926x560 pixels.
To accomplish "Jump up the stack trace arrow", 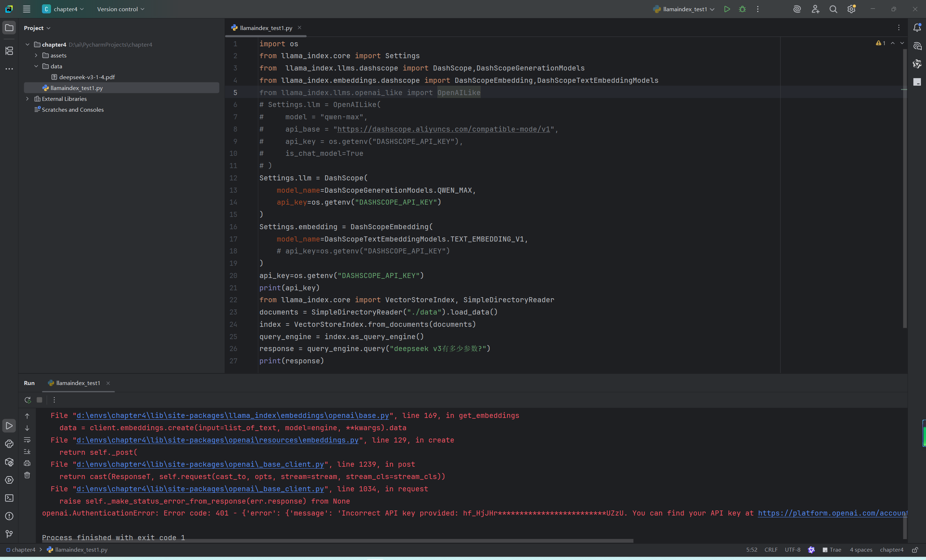I will pos(27,416).
